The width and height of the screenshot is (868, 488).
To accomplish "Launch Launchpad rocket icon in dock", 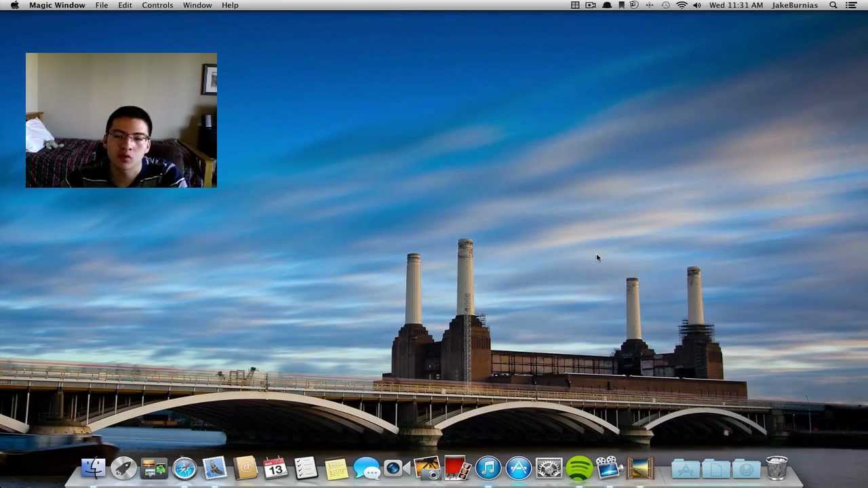I will point(123,468).
